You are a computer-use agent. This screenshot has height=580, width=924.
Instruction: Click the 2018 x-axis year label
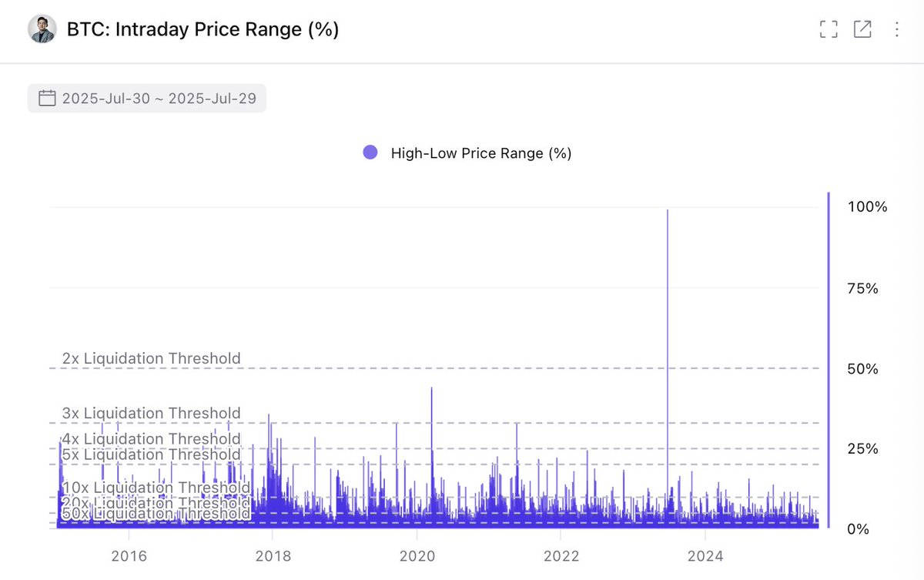272,556
